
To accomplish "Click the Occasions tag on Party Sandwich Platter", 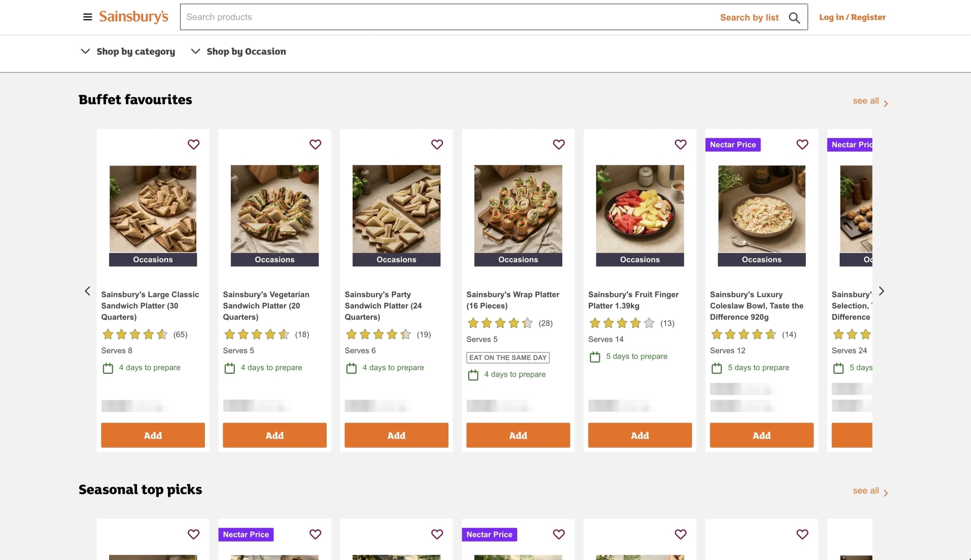I will (396, 259).
